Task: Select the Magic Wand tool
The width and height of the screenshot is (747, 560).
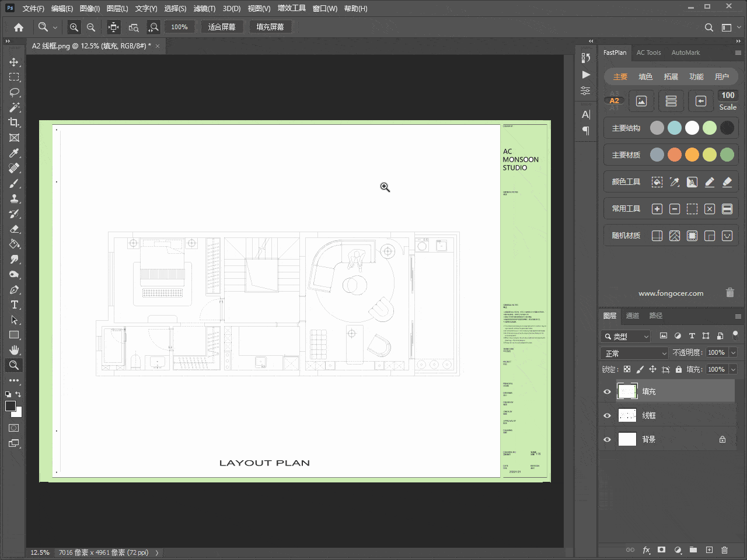Action: 14,107
